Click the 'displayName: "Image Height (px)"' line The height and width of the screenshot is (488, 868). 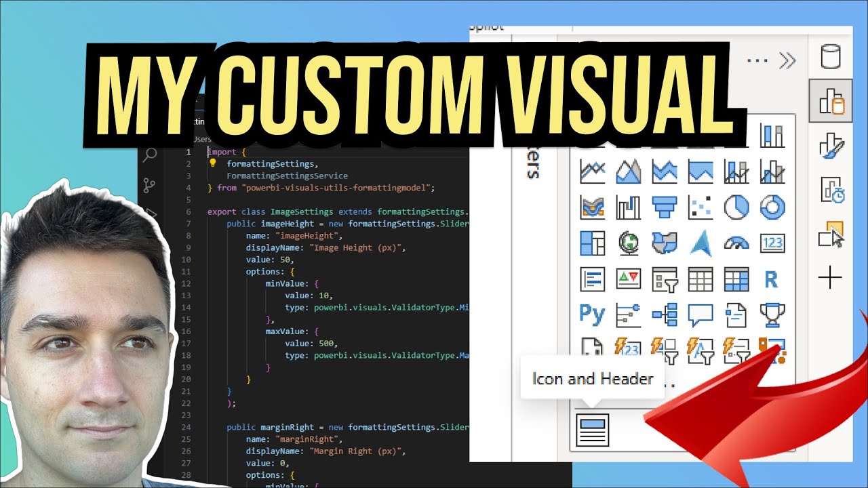click(325, 248)
